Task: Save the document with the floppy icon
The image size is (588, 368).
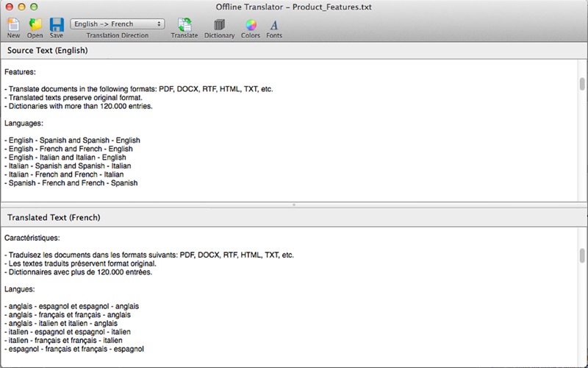Action: (x=57, y=24)
